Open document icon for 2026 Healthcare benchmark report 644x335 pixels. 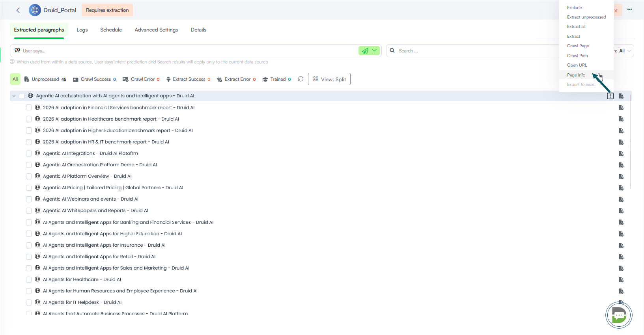621,119
